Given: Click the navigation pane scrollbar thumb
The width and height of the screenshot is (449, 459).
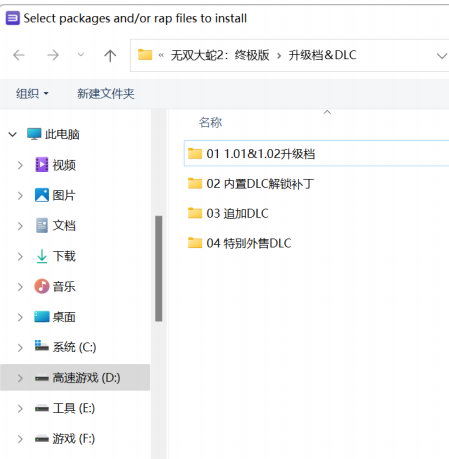Looking at the screenshot, I should 159,269.
